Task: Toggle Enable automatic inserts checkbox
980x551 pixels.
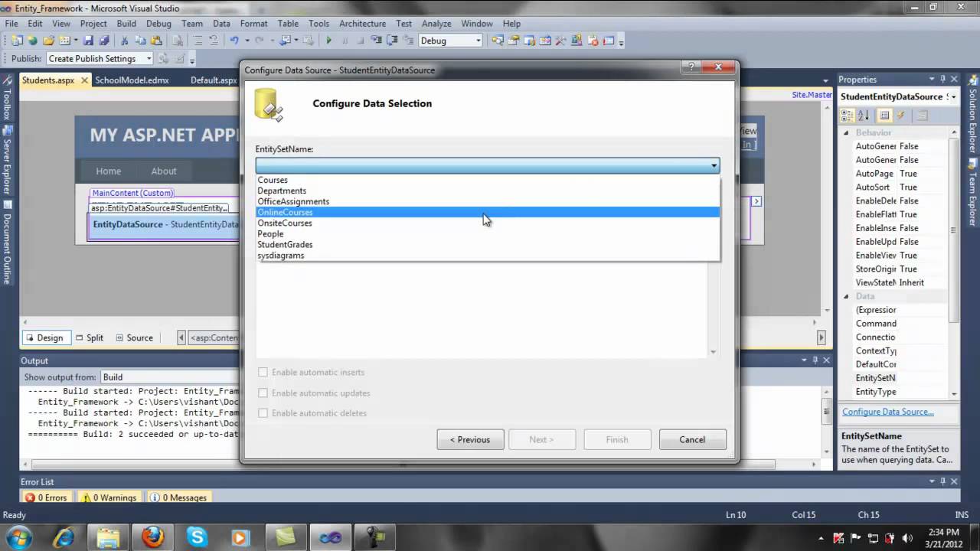Action: [x=263, y=372]
